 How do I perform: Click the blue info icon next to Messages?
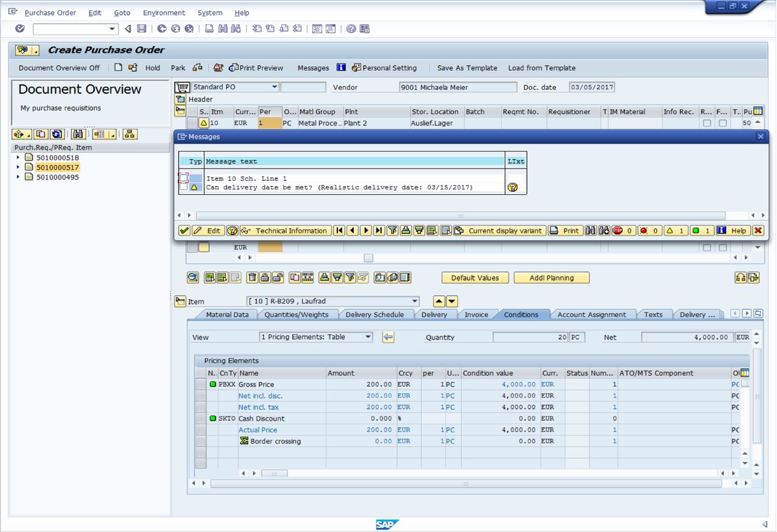(341, 67)
